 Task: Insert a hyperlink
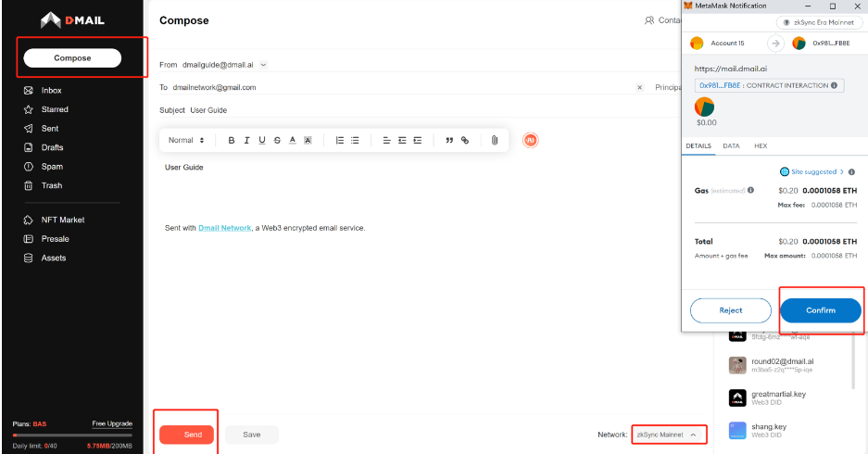465,141
